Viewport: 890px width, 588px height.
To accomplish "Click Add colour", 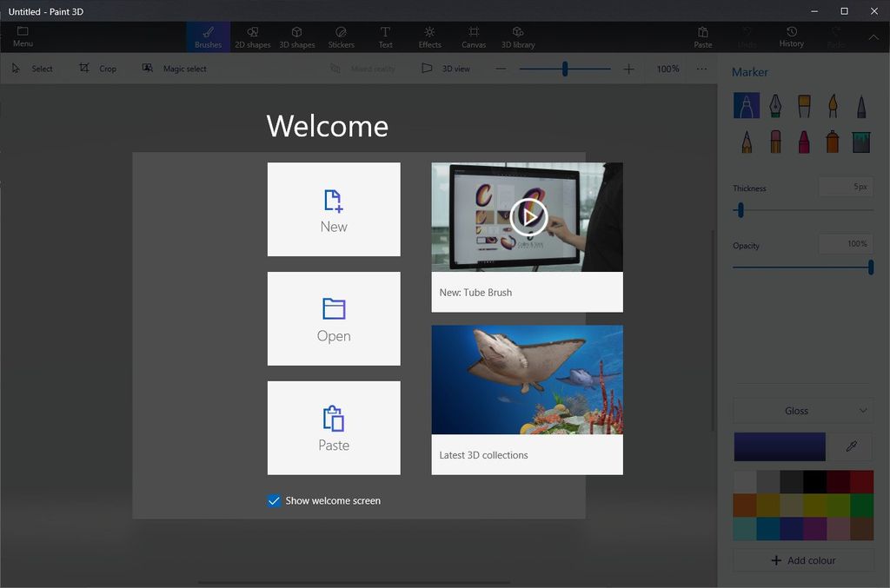I will (802, 560).
